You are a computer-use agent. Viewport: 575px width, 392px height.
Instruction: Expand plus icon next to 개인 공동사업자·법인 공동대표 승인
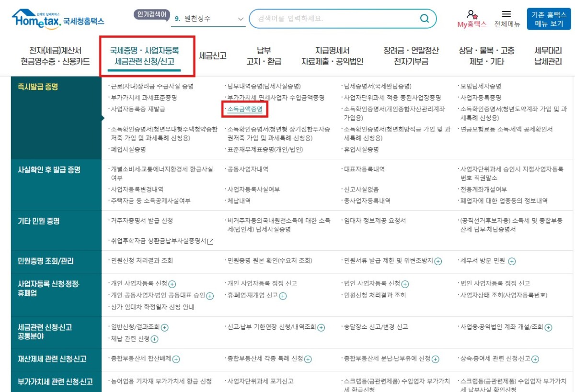pos(210,296)
